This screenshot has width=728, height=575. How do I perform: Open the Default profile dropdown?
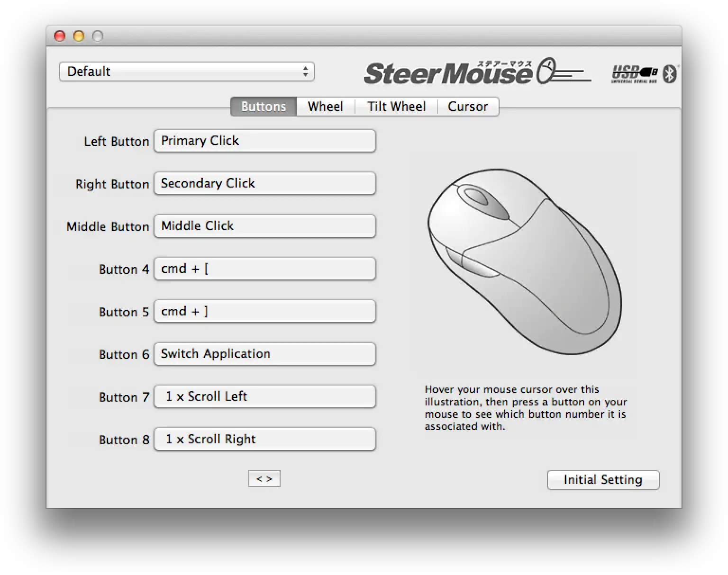[187, 72]
